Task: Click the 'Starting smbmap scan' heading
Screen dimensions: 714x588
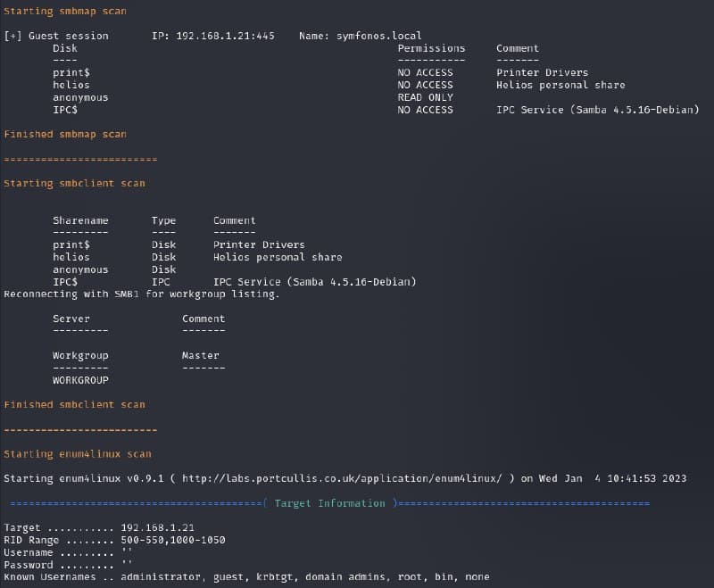Action: tap(64, 12)
